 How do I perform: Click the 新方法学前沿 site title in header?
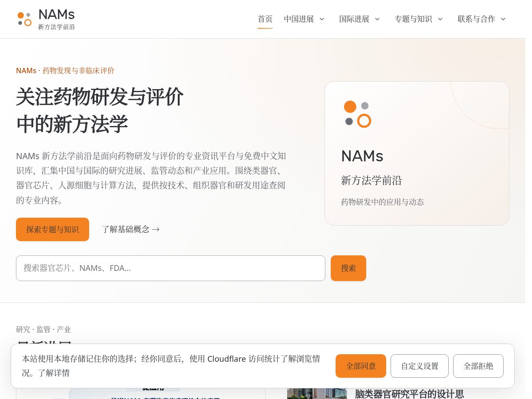click(x=56, y=27)
